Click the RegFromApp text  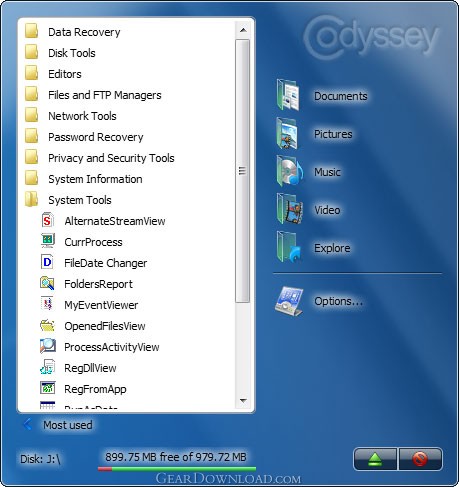tap(95, 389)
